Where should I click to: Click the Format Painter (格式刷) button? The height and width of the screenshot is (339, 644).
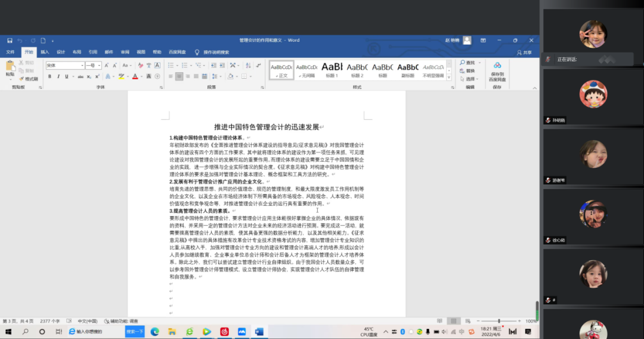click(29, 79)
